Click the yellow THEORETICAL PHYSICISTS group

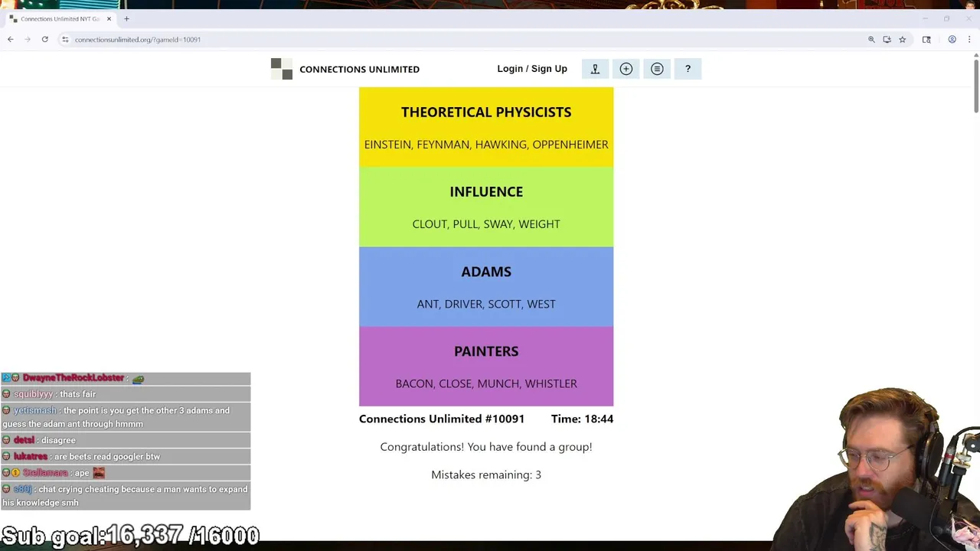click(486, 127)
